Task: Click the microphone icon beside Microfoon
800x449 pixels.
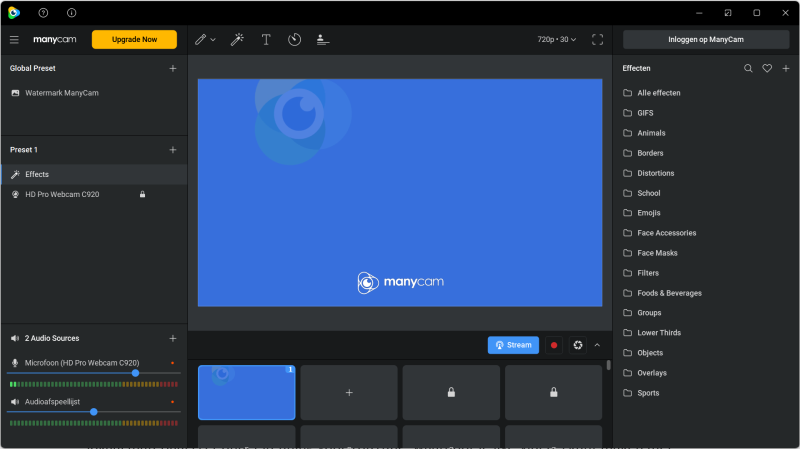Action: pos(15,363)
